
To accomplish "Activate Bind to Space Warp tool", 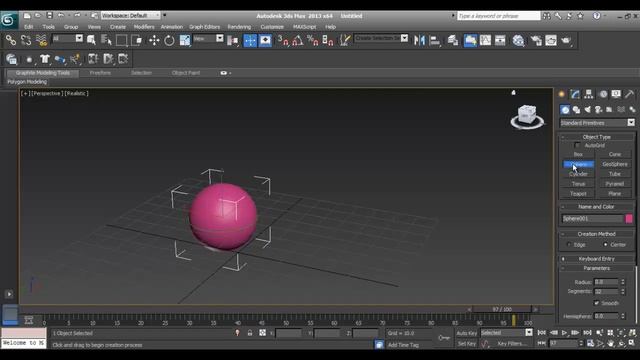I will tap(41, 40).
